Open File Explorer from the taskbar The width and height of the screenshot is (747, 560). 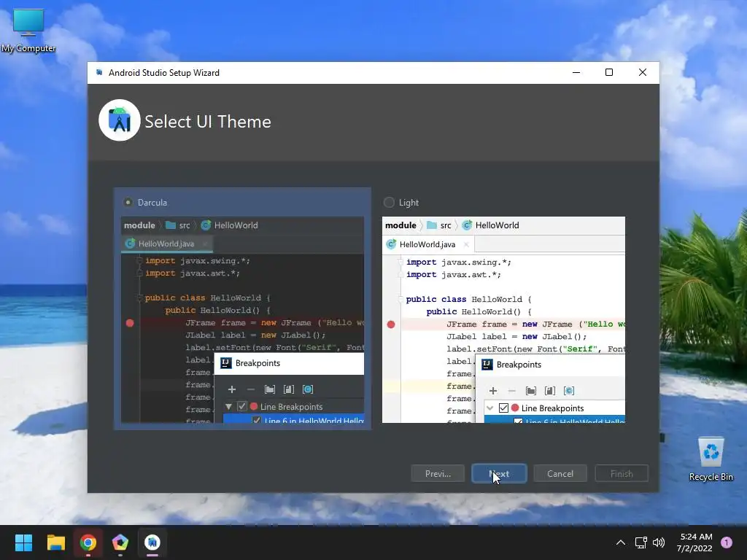[55, 542]
